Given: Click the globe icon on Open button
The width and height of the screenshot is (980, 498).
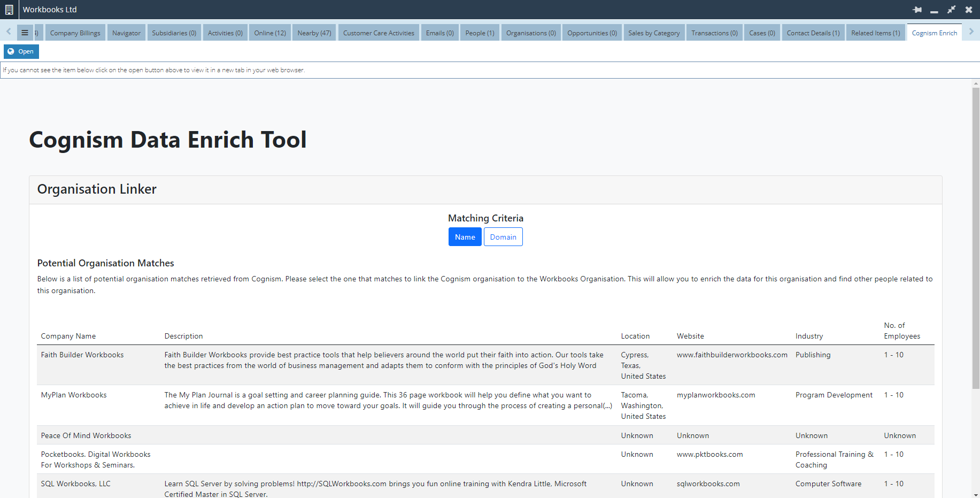Looking at the screenshot, I should [x=11, y=51].
